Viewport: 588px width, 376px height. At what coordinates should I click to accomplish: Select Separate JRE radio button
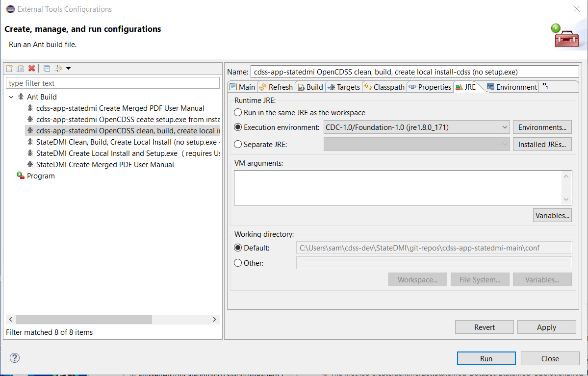click(238, 144)
